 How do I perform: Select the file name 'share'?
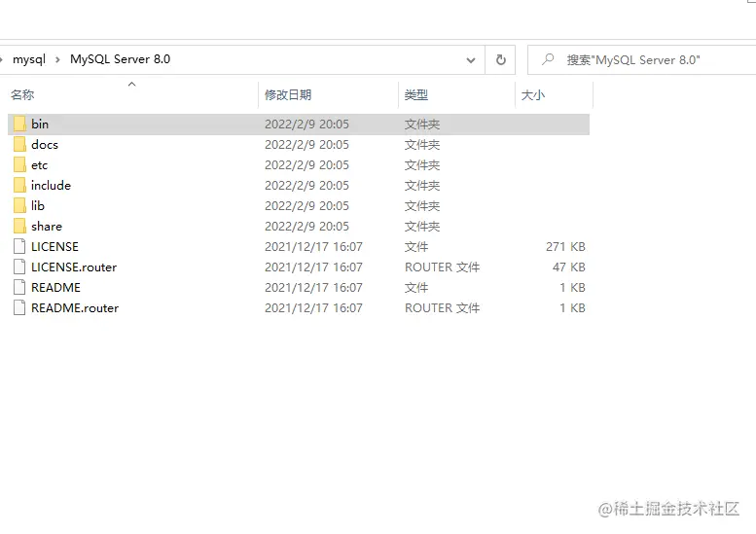pyautogui.click(x=47, y=226)
